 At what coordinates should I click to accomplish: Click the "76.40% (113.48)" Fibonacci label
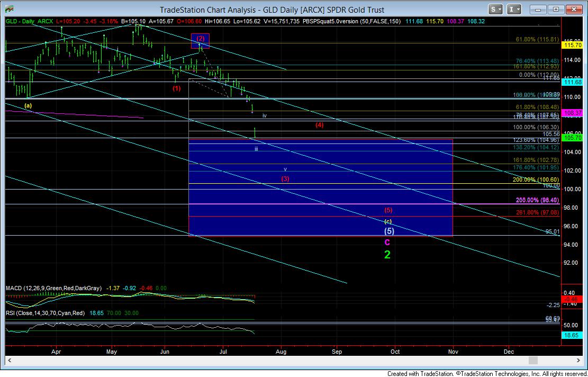537,61
